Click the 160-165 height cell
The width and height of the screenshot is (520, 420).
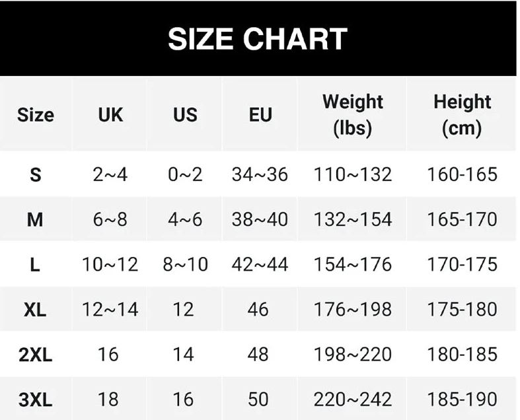point(462,174)
